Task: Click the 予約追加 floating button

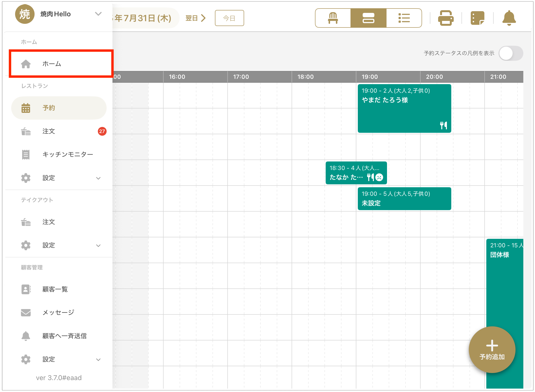Action: (492, 349)
